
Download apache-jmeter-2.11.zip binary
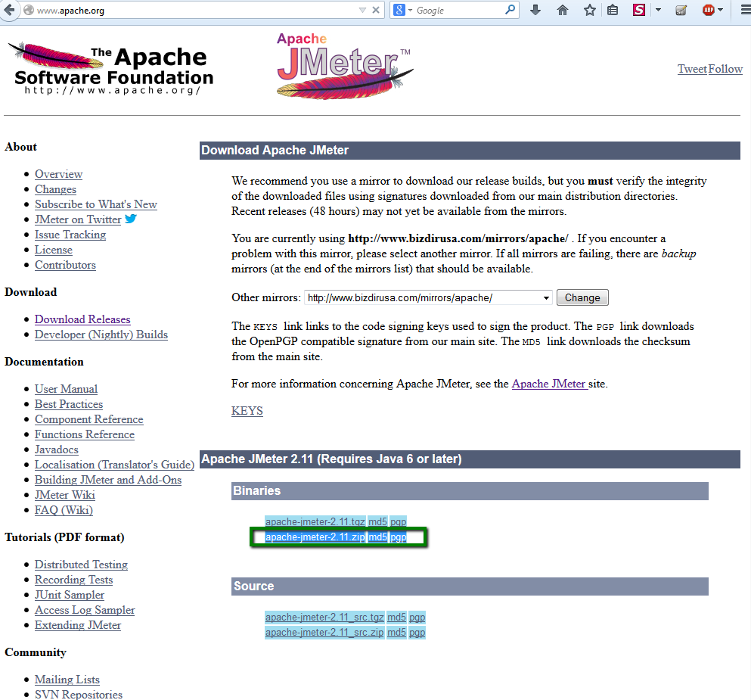[x=315, y=537]
